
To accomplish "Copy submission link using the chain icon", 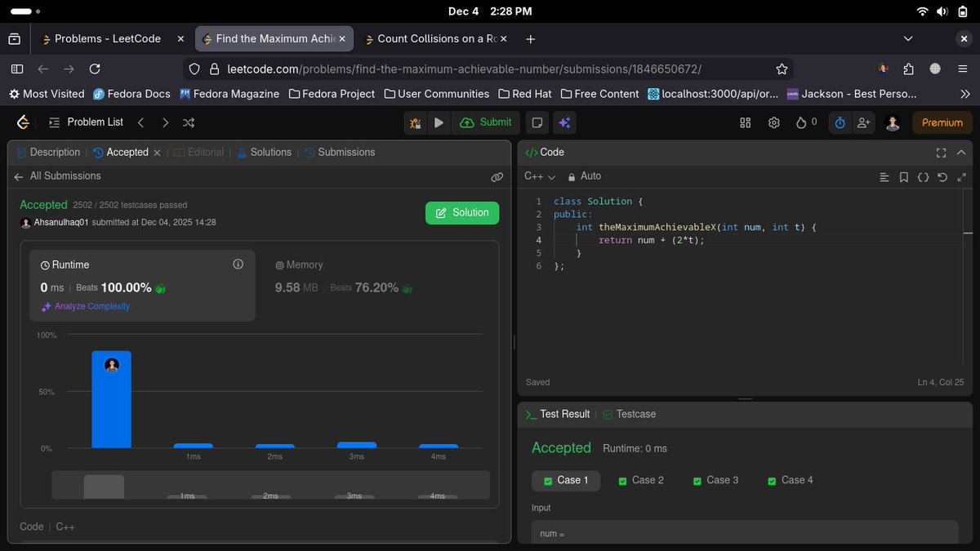I will click(x=497, y=176).
